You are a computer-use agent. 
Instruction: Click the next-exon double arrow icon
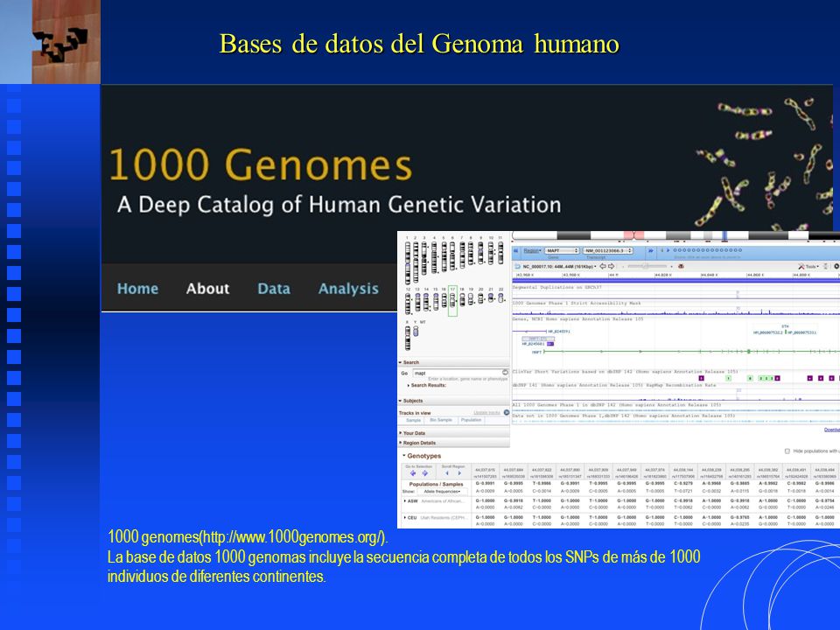click(x=650, y=250)
